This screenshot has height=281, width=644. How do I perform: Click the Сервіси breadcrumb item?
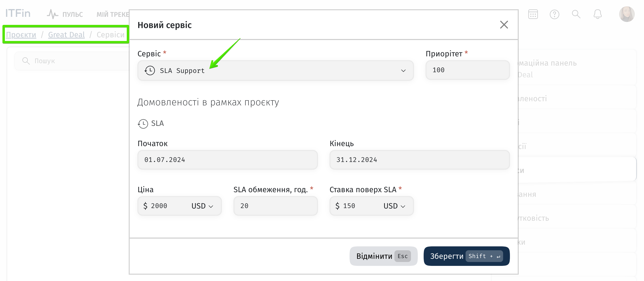[x=110, y=35]
